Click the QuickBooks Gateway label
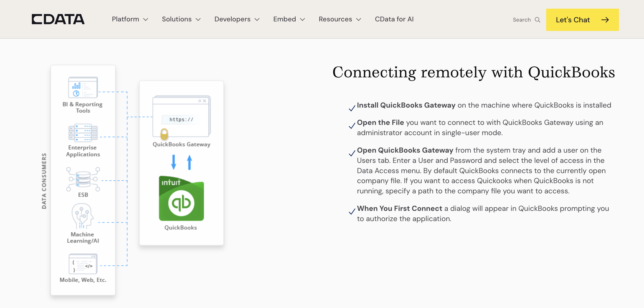Screen dimensions: 644x308 click(182, 144)
